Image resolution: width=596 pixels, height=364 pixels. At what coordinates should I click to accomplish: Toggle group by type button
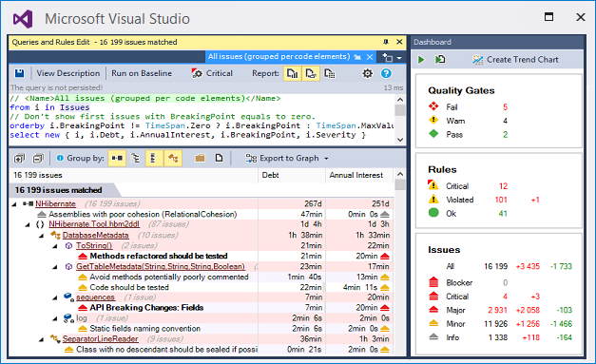[x=154, y=158]
